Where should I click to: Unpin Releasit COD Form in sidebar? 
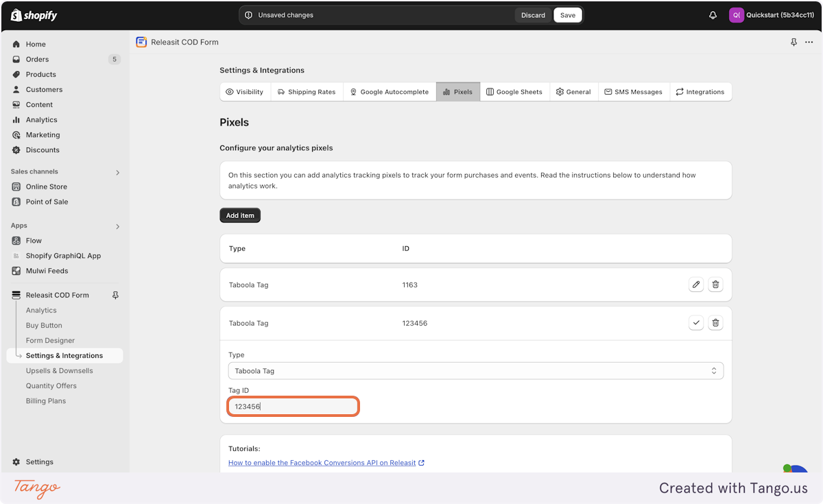(115, 295)
